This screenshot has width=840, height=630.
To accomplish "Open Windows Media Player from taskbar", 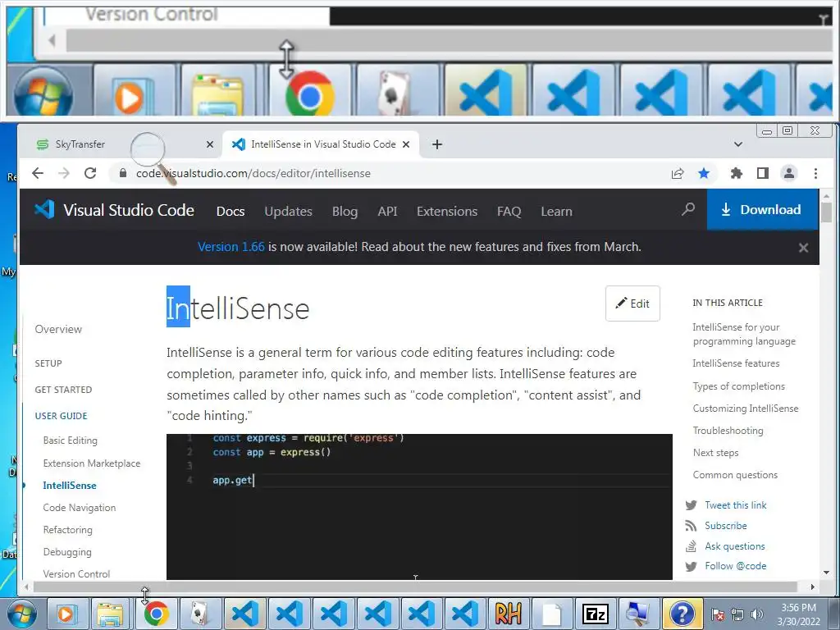I will pos(67,614).
